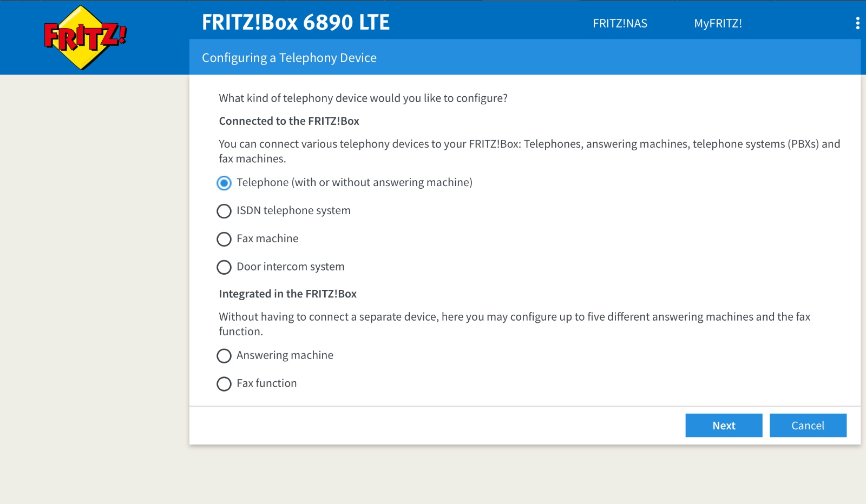Choose ISDN telephone system option

224,211
